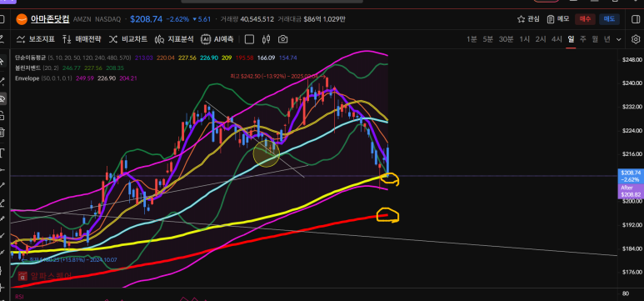The image size is (644, 301).
Task: Toggle hide drawings eye icon in left toolbar
Action: pyautogui.click(x=2, y=98)
